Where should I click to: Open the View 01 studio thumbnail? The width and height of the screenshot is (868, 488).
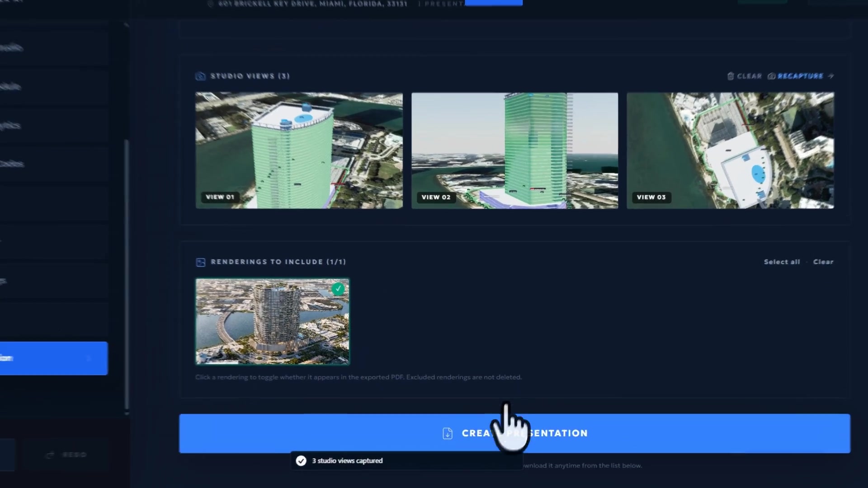point(299,150)
